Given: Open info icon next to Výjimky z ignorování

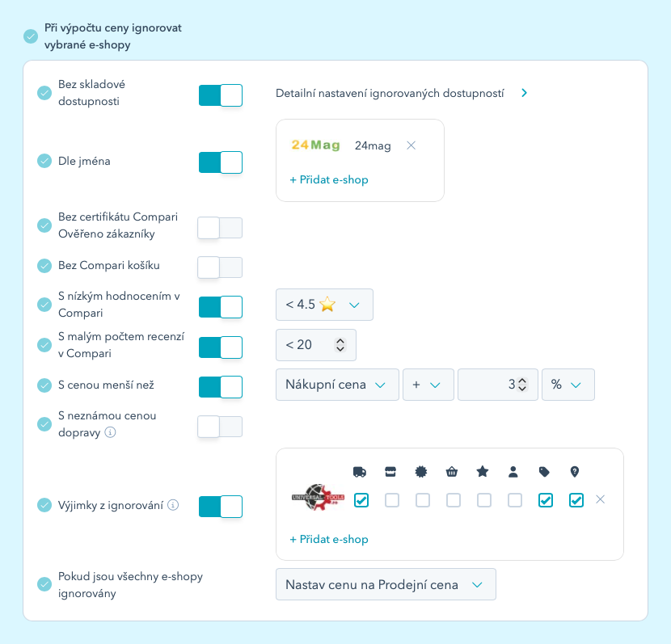Looking at the screenshot, I should pos(173,505).
